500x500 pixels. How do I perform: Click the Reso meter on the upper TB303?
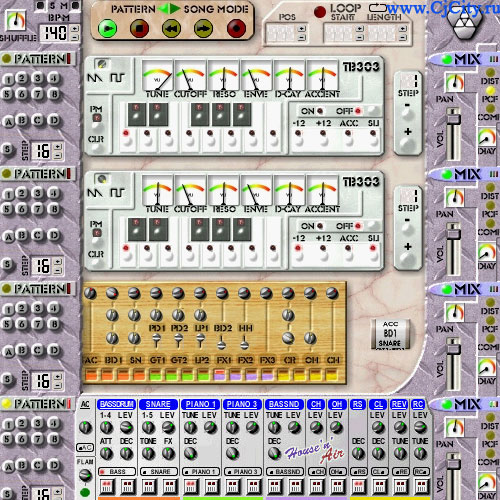point(224,75)
